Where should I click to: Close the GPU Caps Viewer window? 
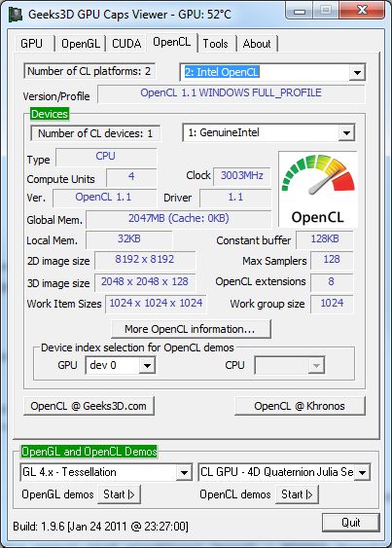[362, 10]
